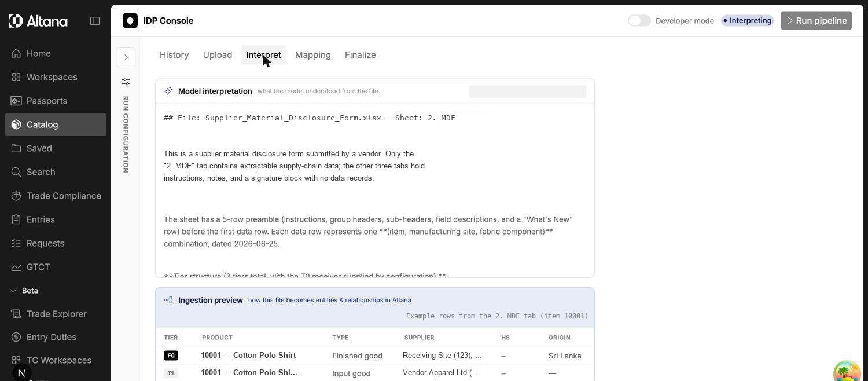
Task: Switch to the Mapping tab
Action: coord(313,55)
